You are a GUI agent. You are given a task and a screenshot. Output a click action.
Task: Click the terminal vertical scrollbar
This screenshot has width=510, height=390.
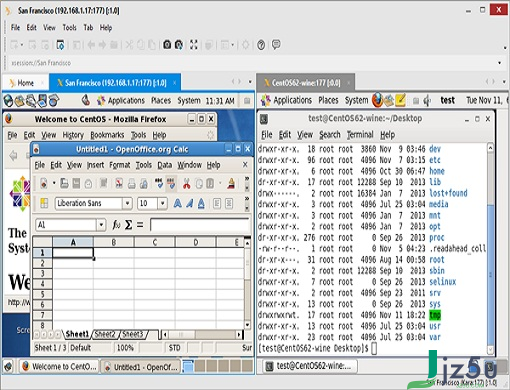point(490,248)
